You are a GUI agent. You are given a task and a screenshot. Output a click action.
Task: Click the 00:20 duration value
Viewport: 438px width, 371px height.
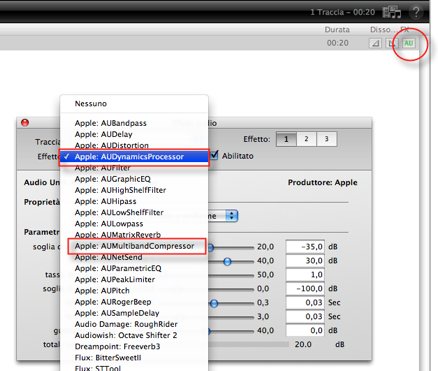pyautogui.click(x=338, y=43)
